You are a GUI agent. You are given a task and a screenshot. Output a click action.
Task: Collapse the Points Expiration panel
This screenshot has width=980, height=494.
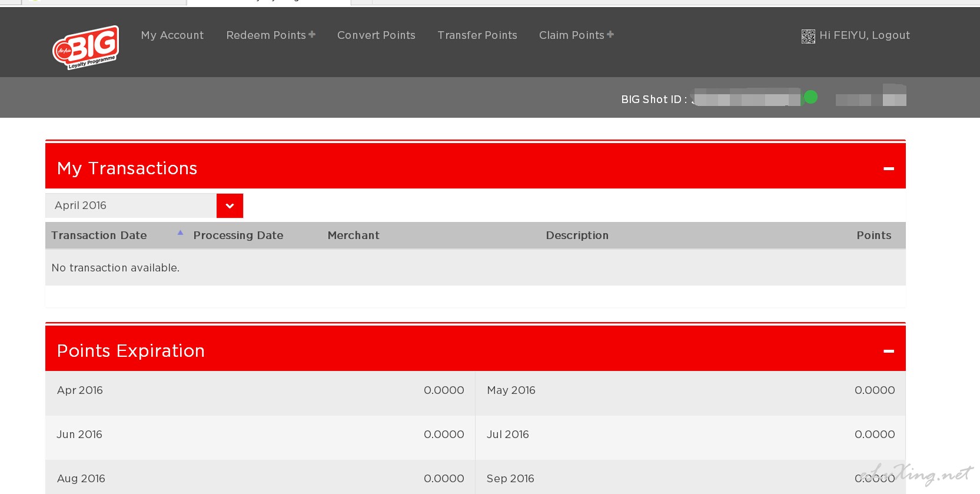pyautogui.click(x=888, y=352)
